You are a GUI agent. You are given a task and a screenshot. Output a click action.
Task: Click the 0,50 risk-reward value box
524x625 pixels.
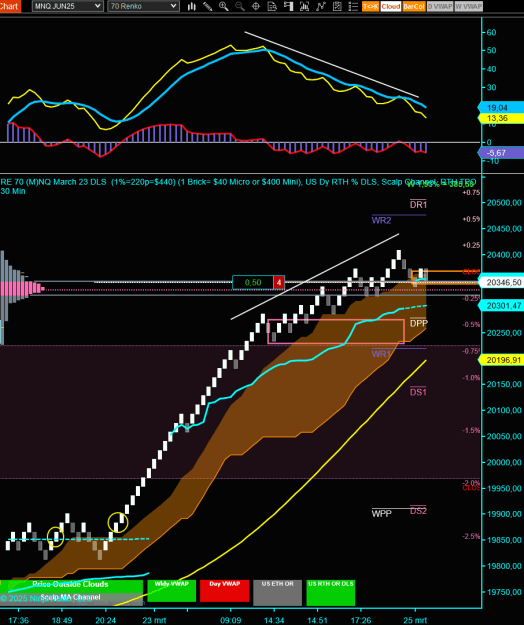(253, 282)
